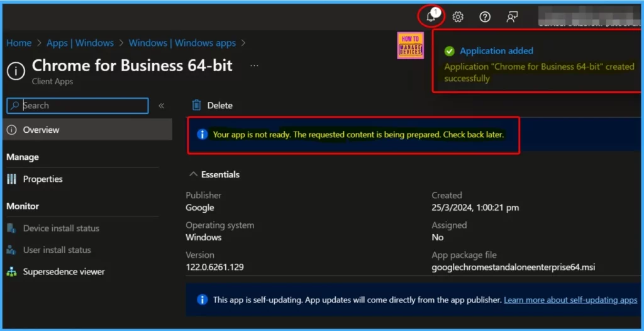Screen dimensions: 644x331
Task: Open the ellipsis menu beside app title
Action: click(254, 66)
